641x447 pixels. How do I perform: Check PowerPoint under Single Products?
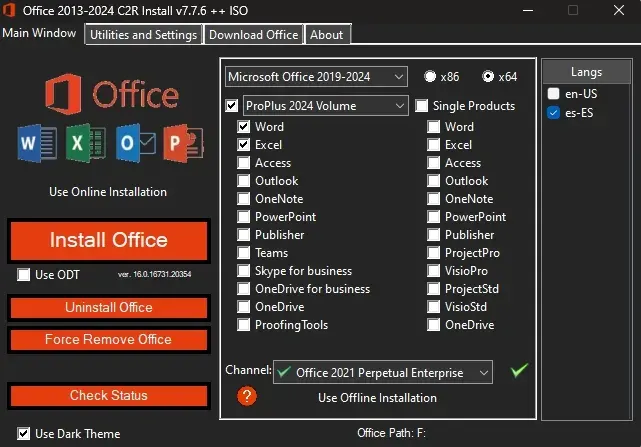click(x=434, y=217)
